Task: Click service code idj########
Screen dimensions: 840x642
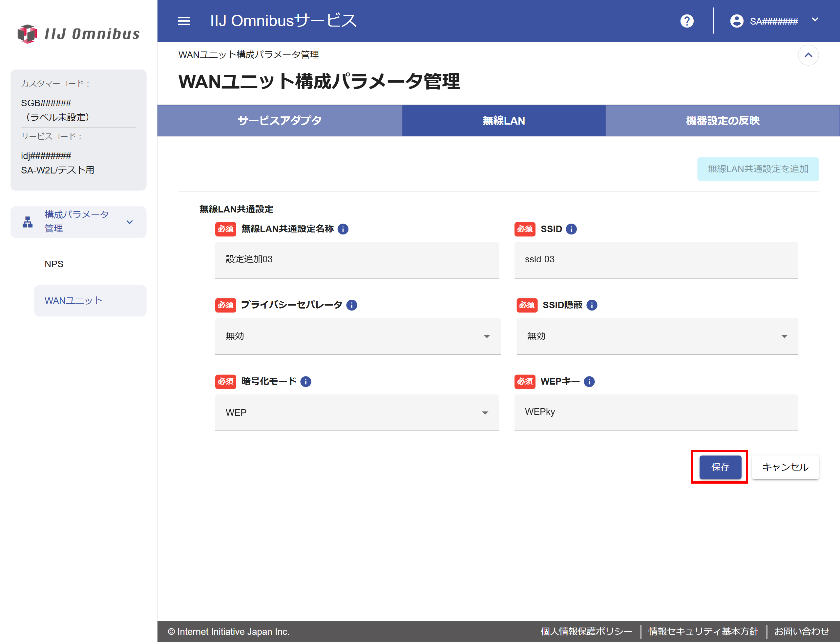Action: 46,156
